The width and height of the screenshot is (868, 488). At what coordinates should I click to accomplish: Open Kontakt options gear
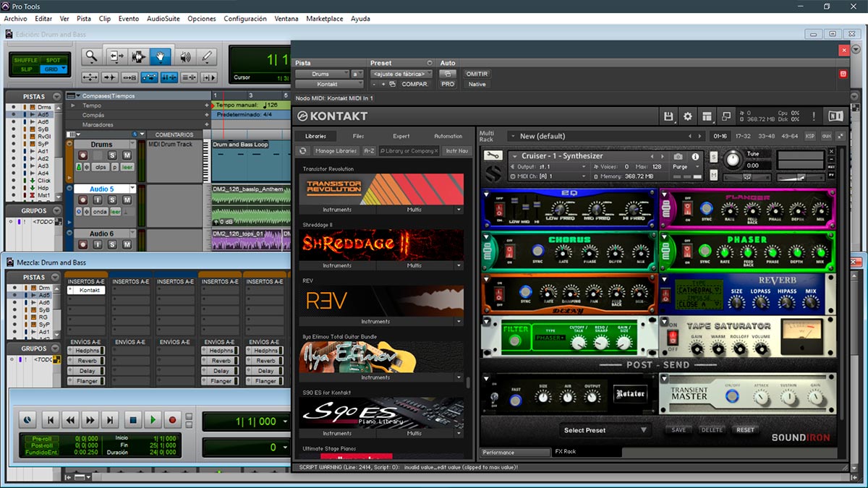(x=688, y=116)
